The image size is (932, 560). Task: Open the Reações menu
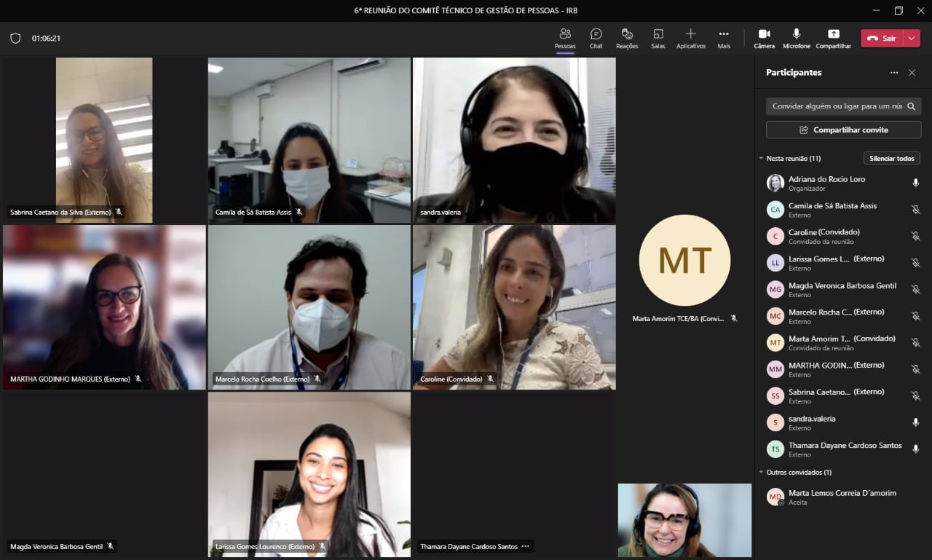627,39
